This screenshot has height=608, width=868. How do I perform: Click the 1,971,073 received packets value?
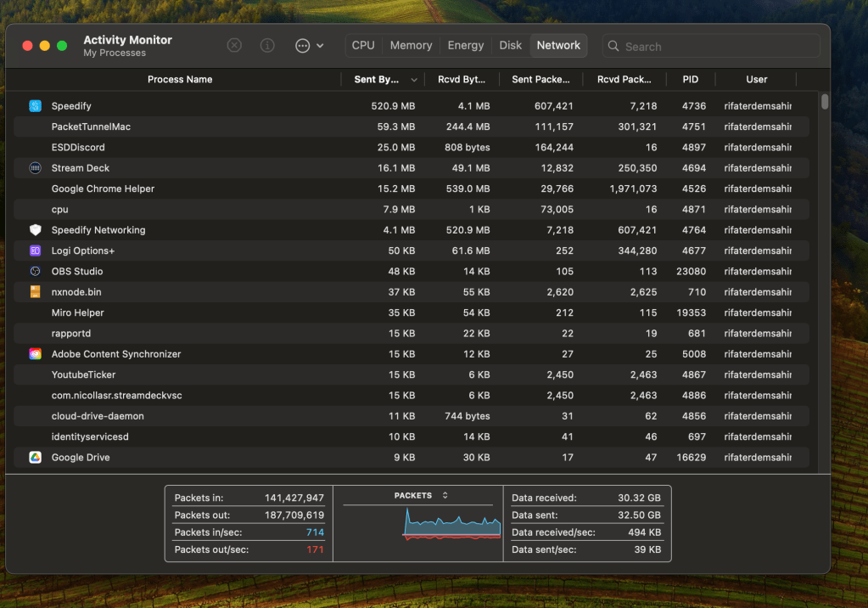click(x=633, y=189)
